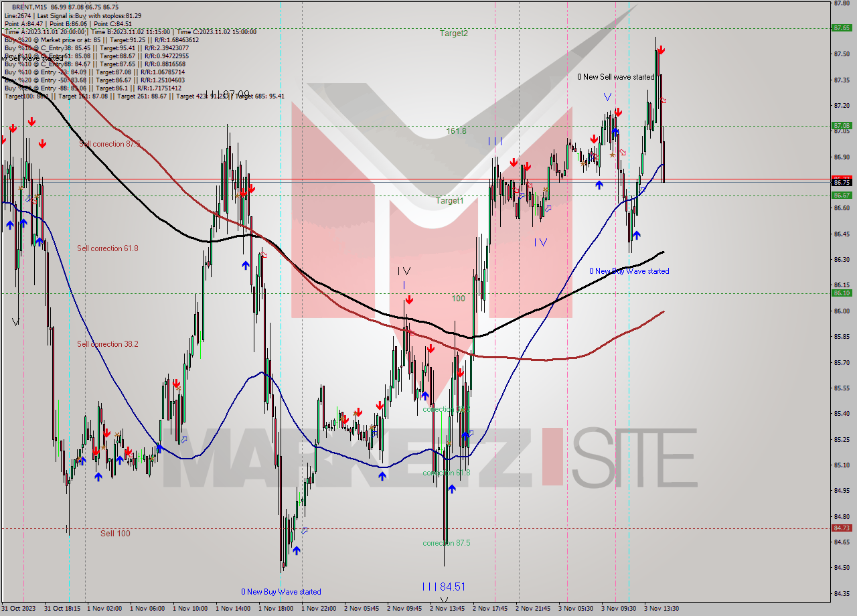Image resolution: width=857 pixels, height=616 pixels.
Task: Click the 2 Nov 05:45 time label
Action: 362,609
